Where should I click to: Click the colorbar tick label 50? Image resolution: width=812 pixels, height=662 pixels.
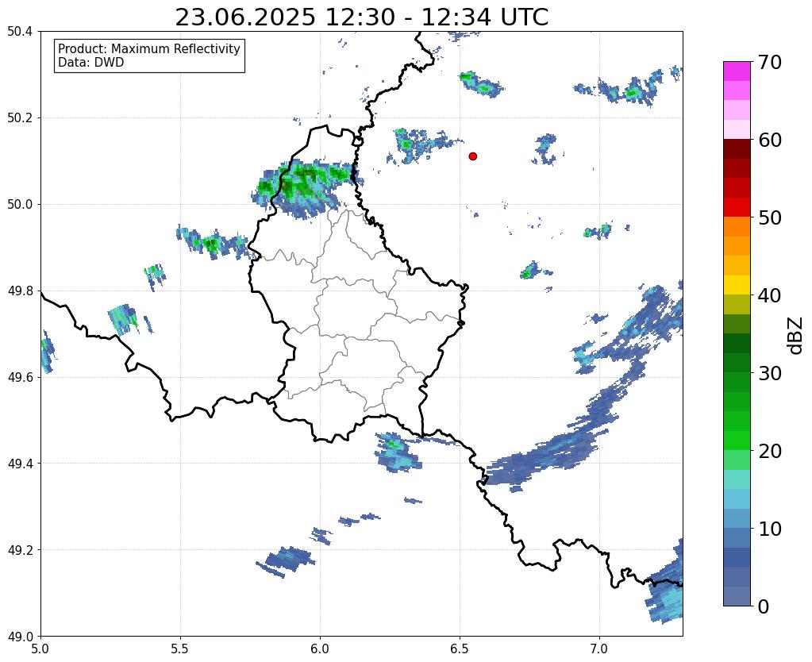coord(769,217)
